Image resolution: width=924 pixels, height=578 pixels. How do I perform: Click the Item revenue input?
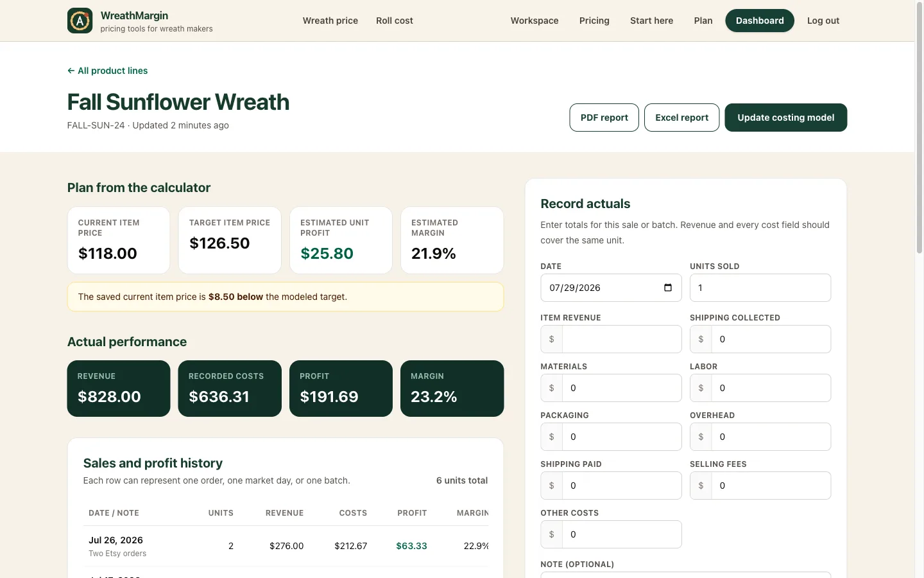click(622, 339)
